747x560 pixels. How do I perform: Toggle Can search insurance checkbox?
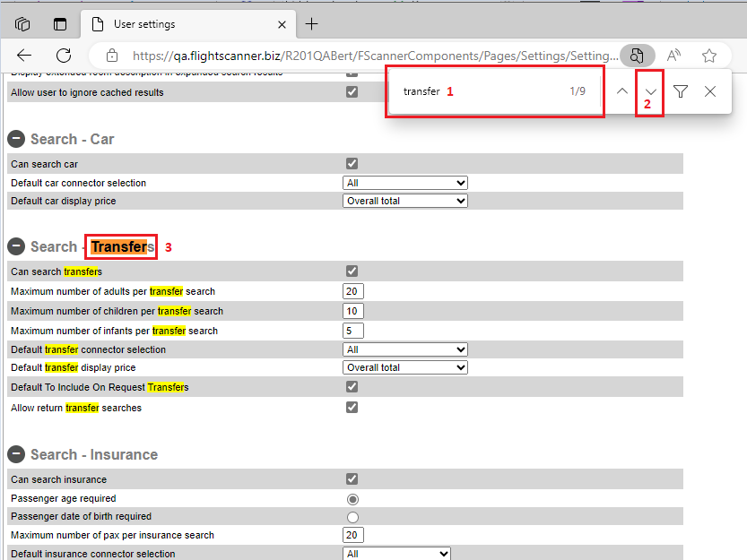click(352, 478)
